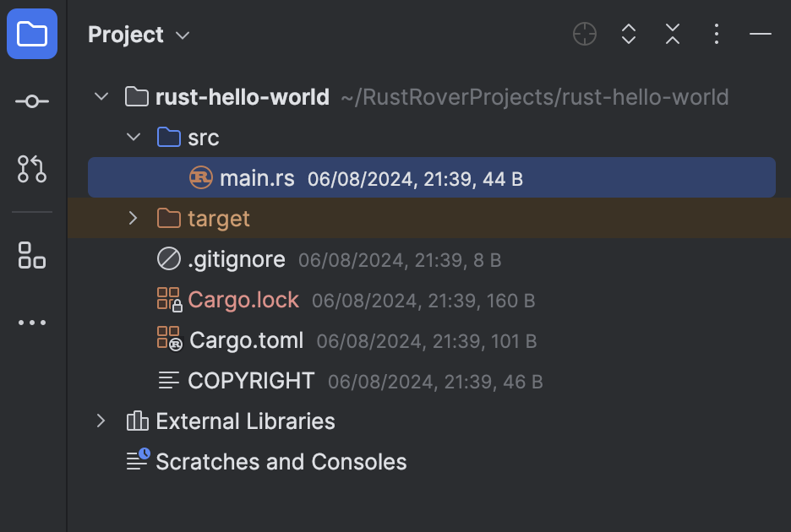This screenshot has height=532, width=791.
Task: Collapse the rust-hello-world project root
Action: point(101,96)
